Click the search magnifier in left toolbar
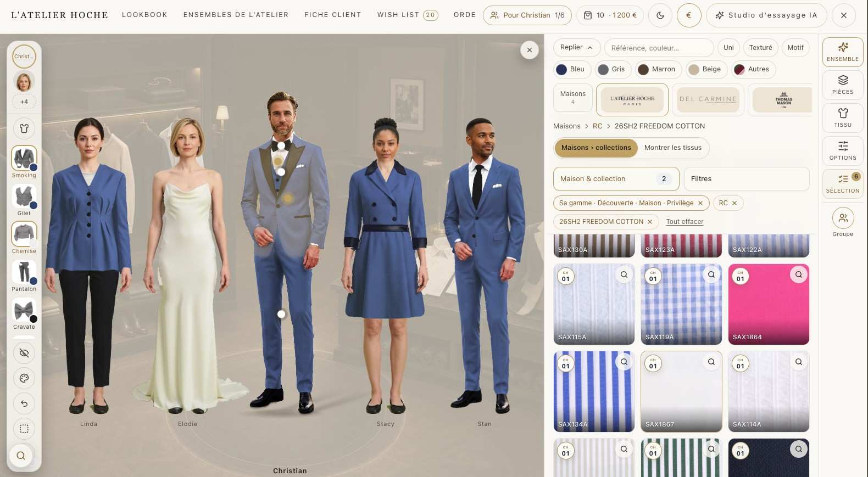This screenshot has width=868, height=477. click(x=21, y=456)
